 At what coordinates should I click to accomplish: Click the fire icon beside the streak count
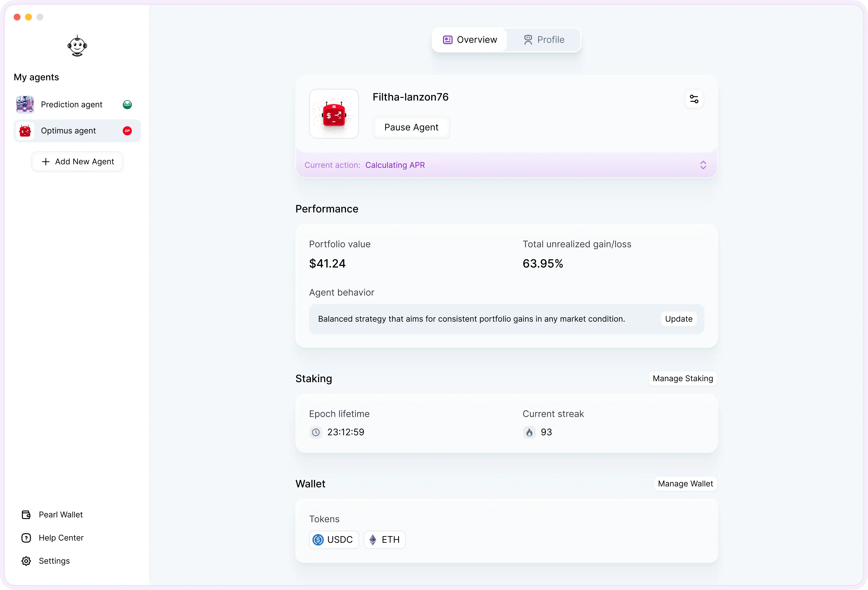pos(529,432)
